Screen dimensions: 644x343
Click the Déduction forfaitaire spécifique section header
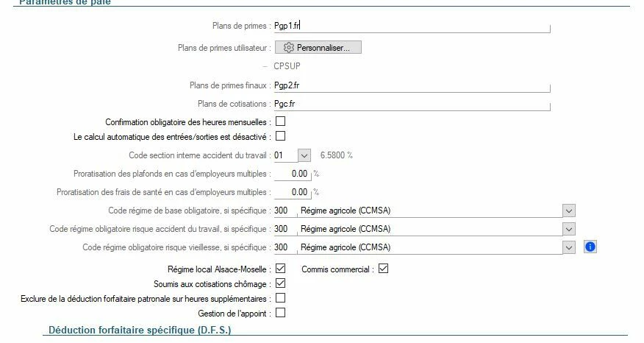pos(140,330)
